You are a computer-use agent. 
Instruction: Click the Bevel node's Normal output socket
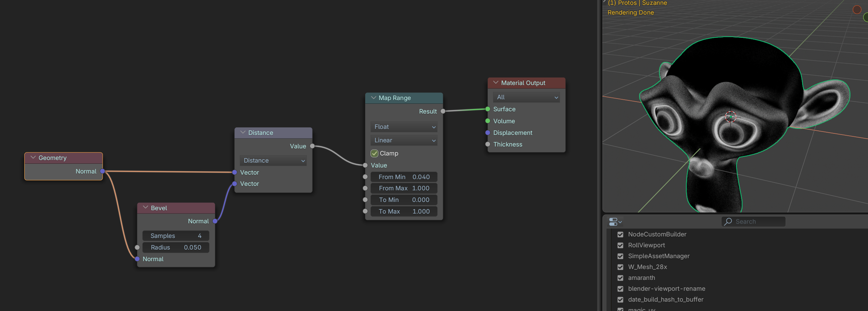coord(215,221)
